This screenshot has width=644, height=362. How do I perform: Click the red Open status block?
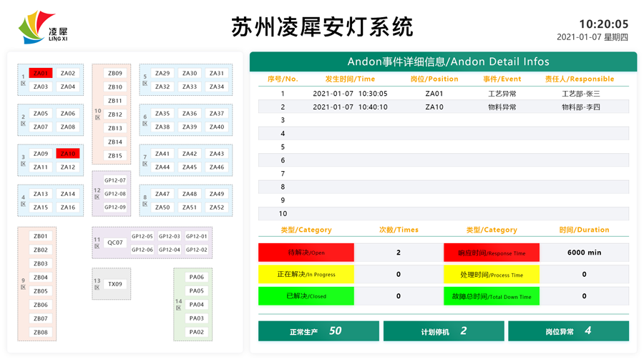[306, 253]
